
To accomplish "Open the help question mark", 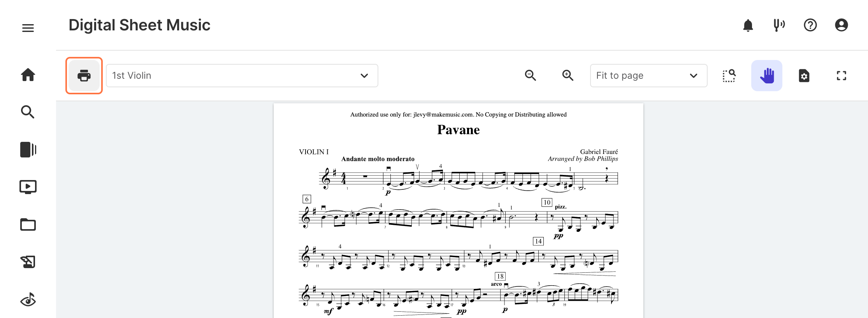I will [x=810, y=25].
